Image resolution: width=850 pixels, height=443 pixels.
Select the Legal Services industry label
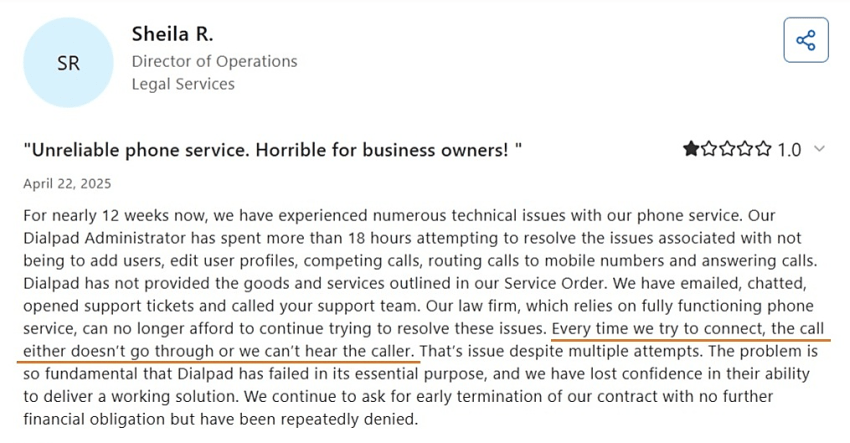point(183,84)
